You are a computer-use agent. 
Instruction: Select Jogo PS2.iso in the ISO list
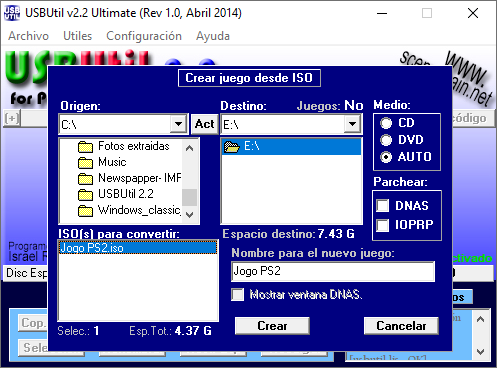point(138,248)
